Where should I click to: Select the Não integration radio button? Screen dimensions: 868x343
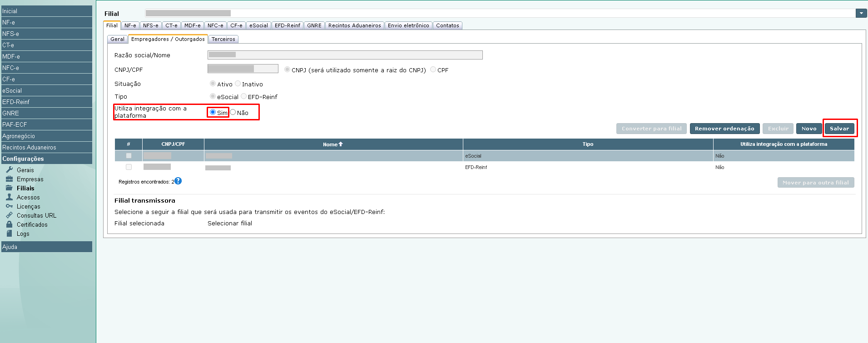coord(233,112)
